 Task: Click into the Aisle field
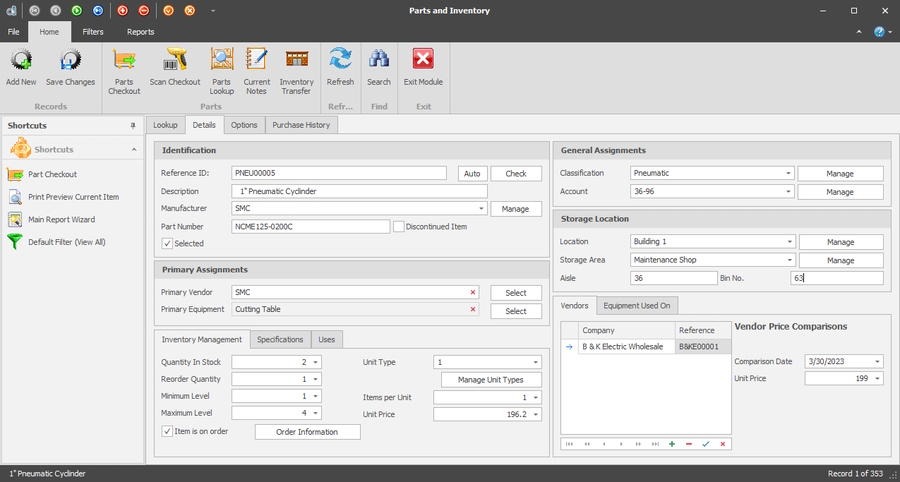[x=673, y=278]
